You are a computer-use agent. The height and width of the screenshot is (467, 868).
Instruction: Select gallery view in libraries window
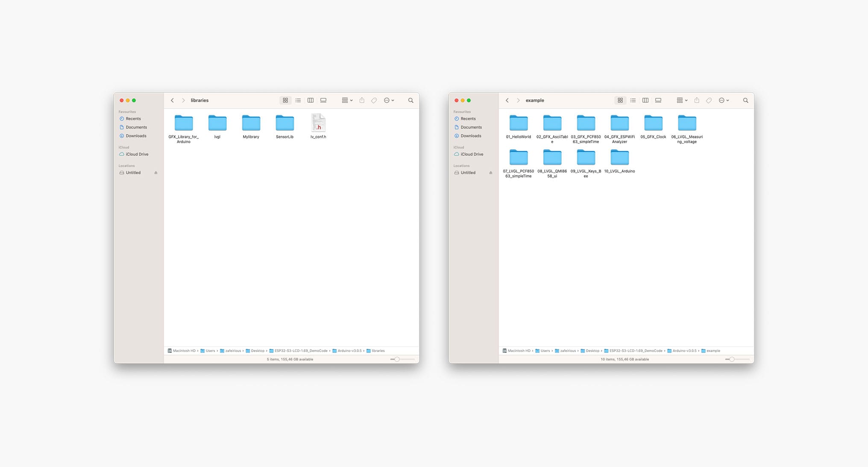[323, 100]
